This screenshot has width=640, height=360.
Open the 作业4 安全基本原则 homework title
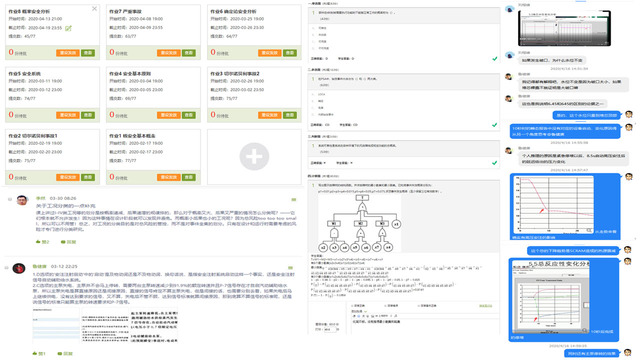click(130, 73)
